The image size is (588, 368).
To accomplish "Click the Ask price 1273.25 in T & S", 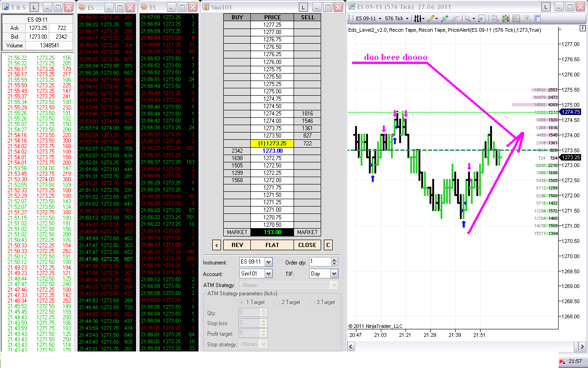I will click(38, 28).
